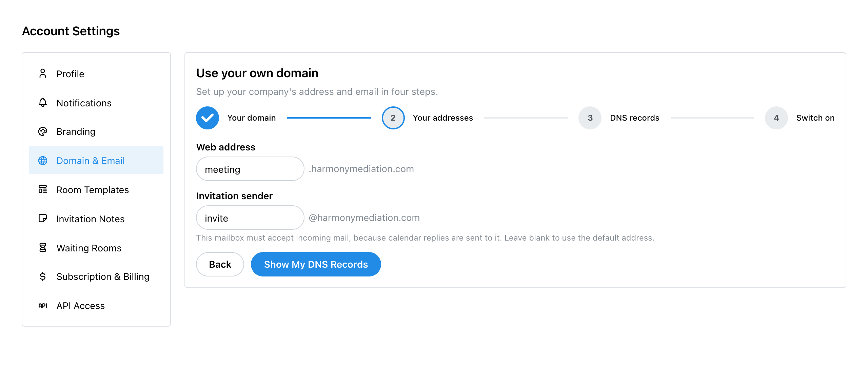Click the 'Set up your company's address' subtitle
This screenshot has height=370, width=868.
[317, 91]
